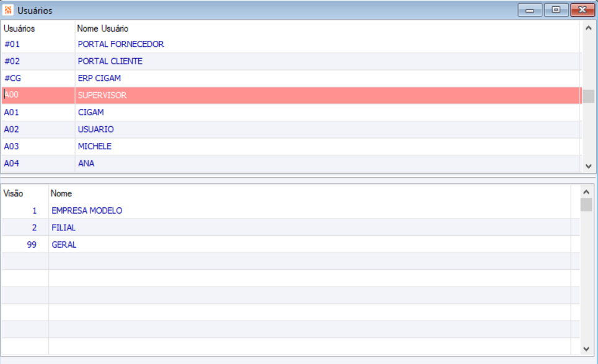Screen dimensions: 598x364
Task: Select user code #CG
Action: coord(12,78)
